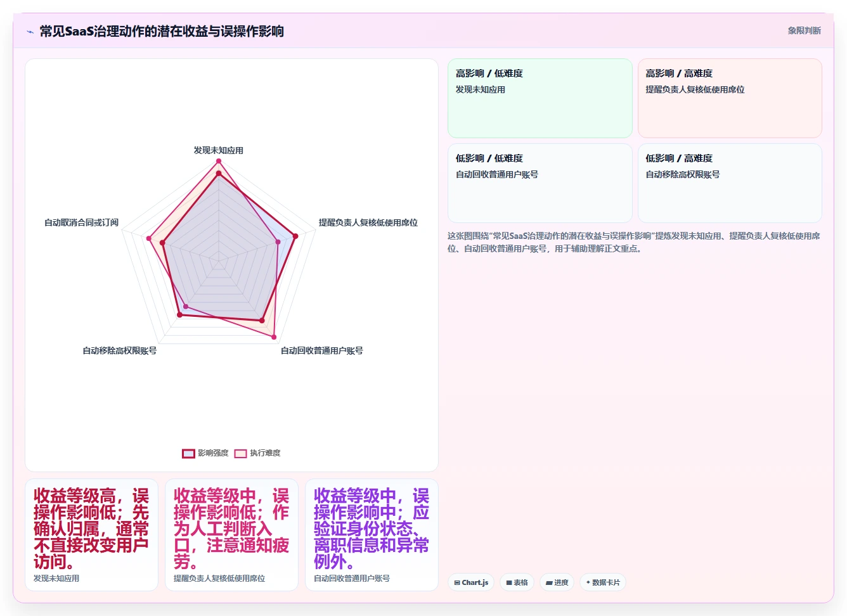Click the 影响强度 legend label text
847x616 pixels.
click(x=213, y=453)
